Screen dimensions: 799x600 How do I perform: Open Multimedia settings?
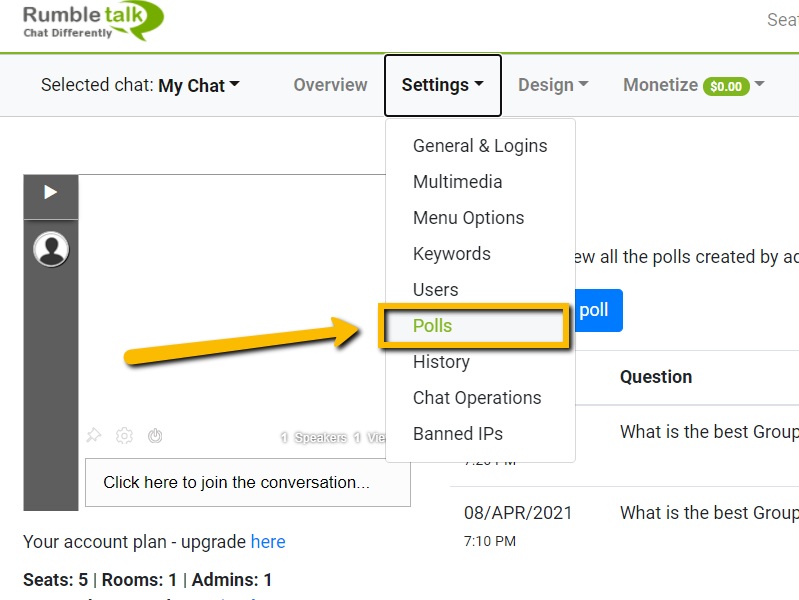[457, 182]
